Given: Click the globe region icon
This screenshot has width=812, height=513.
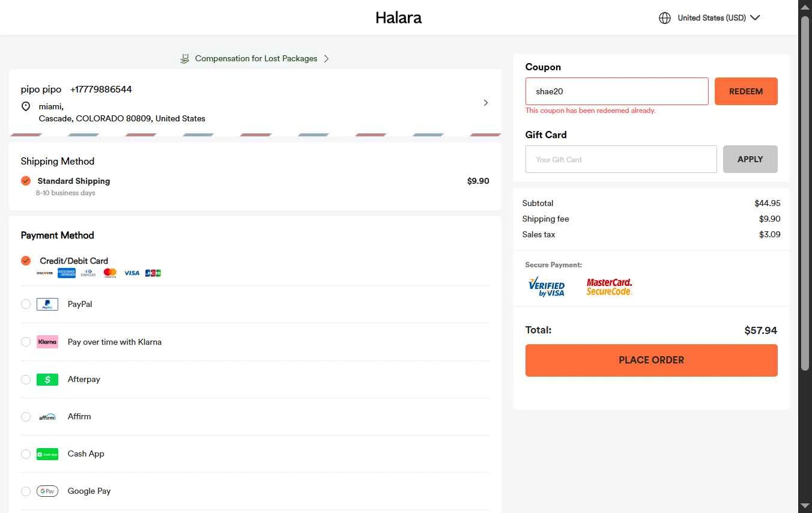Looking at the screenshot, I should tap(665, 18).
